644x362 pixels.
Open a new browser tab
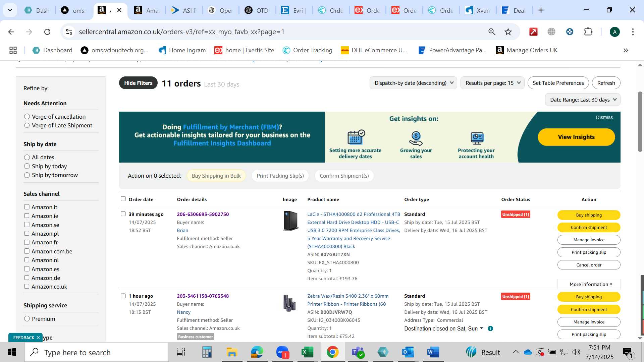coord(541,10)
